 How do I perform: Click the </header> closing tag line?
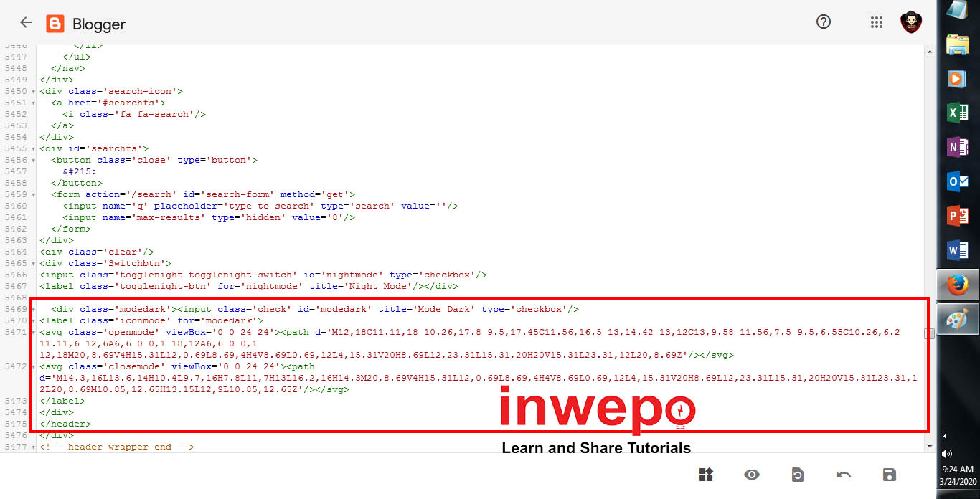click(65, 424)
